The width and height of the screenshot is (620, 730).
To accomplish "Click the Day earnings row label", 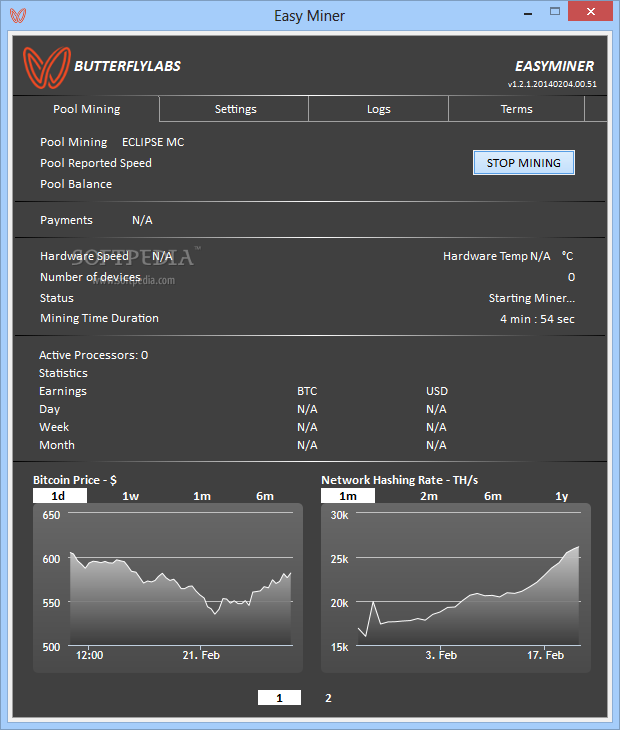I will click(49, 409).
